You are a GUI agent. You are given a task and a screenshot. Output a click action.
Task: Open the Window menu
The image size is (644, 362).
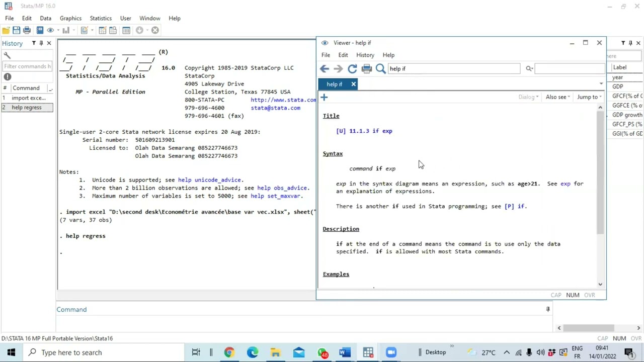coord(150,18)
